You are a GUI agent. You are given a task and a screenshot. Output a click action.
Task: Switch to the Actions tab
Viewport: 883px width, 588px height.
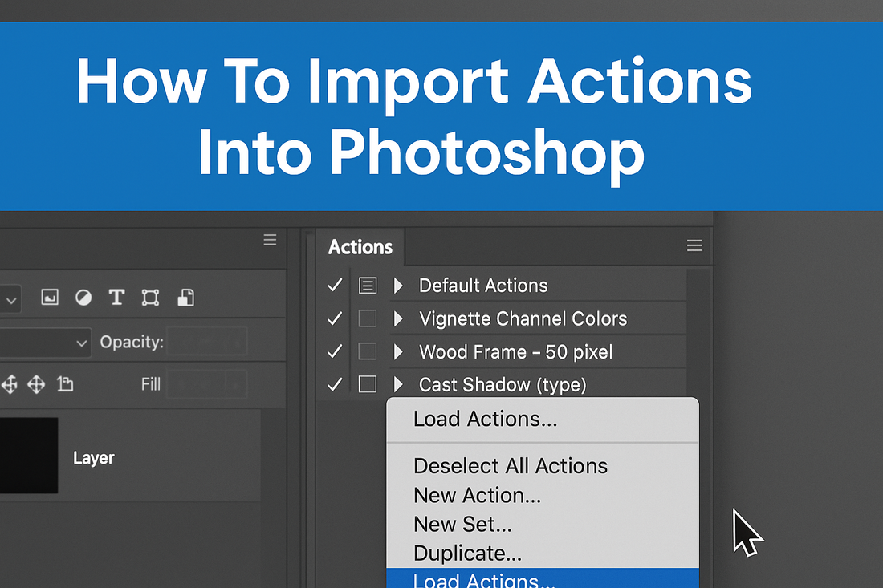[360, 247]
